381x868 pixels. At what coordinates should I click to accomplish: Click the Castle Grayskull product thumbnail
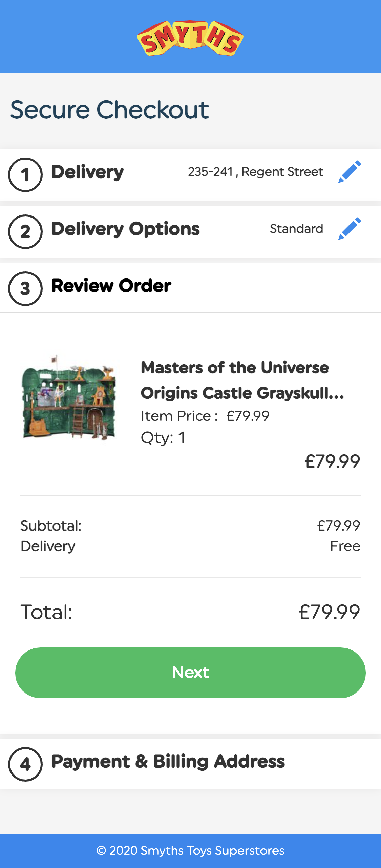[x=69, y=397]
